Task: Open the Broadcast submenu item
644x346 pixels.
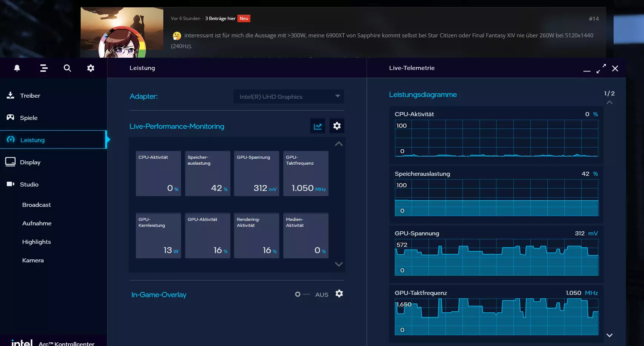Action: (x=36, y=205)
